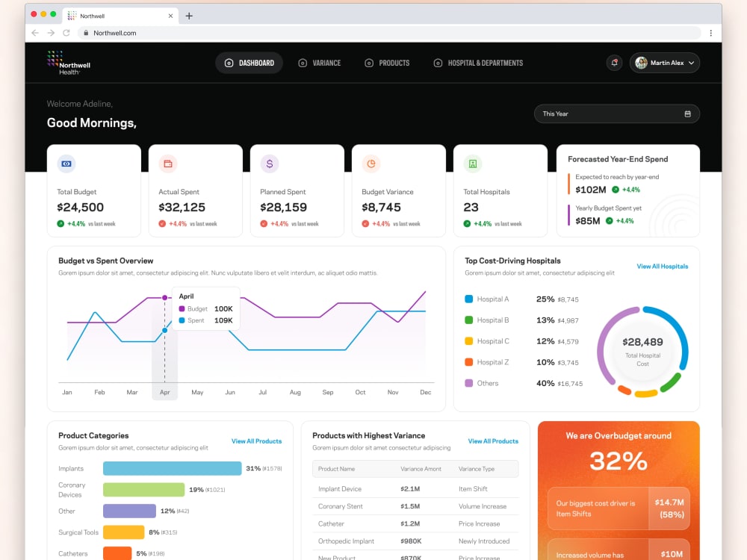
Task: Click the Hospital B green legend swatch
Action: pos(469,320)
